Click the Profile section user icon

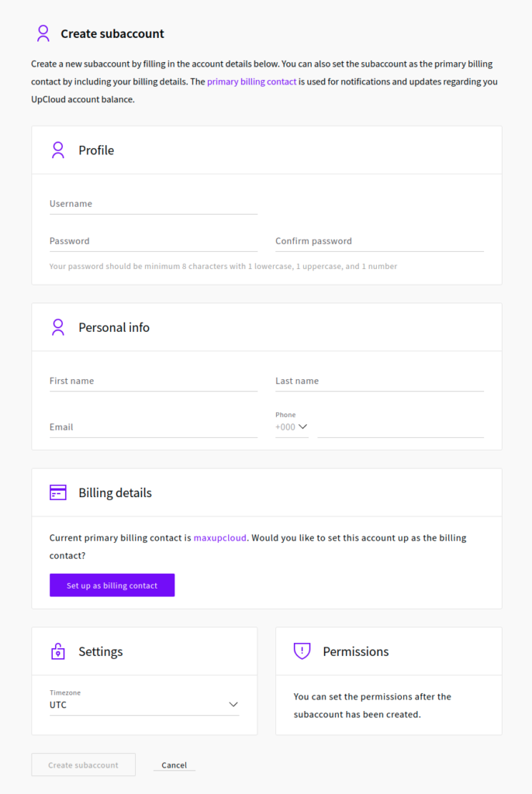[x=58, y=150]
